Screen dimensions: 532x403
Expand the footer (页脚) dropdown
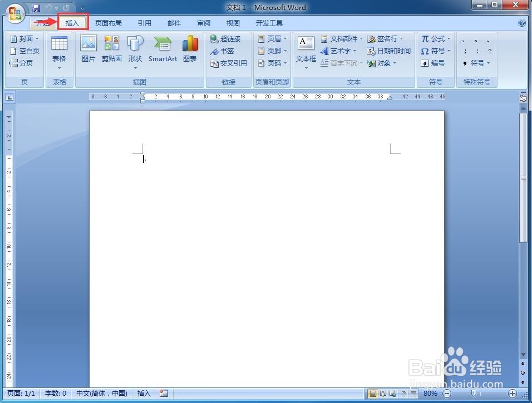click(x=285, y=51)
